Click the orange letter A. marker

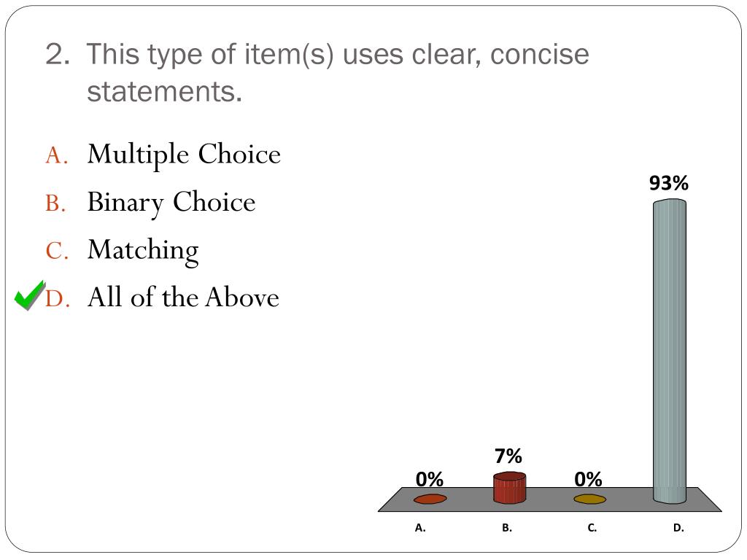tap(57, 155)
